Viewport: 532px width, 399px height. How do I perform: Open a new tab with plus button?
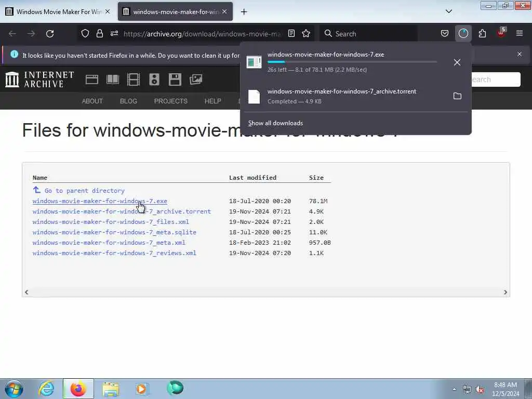244,12
